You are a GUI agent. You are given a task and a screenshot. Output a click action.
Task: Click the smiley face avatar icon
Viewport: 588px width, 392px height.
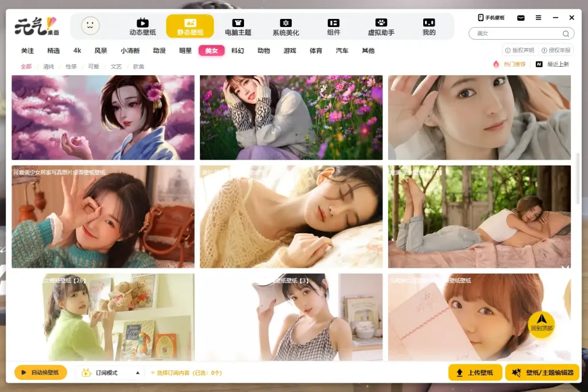click(x=90, y=25)
